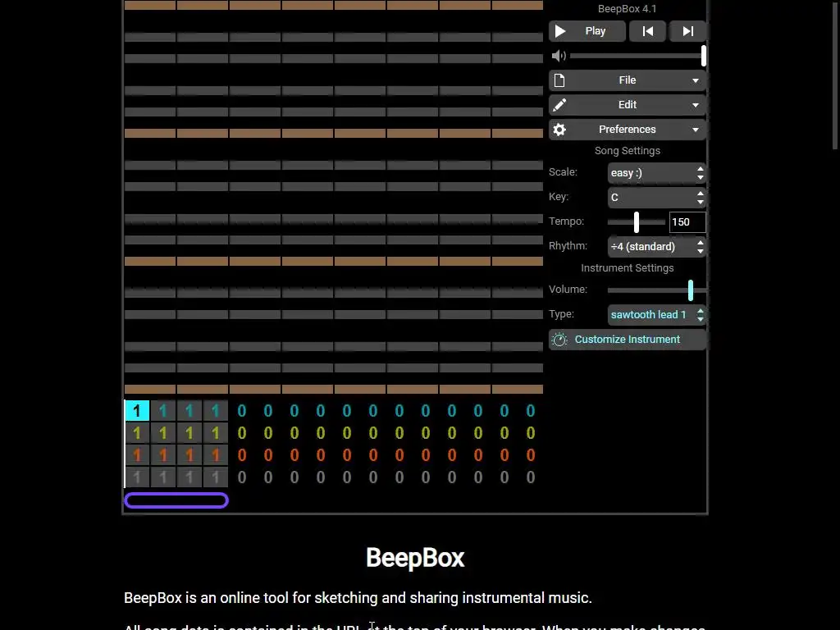The image size is (840, 630).
Task: Open the Scale dropdown showing easy :)
Action: [657, 172]
